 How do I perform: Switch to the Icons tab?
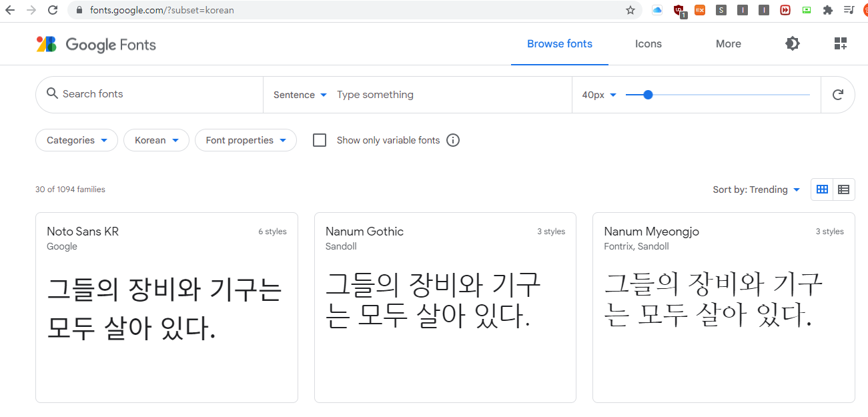[648, 44]
